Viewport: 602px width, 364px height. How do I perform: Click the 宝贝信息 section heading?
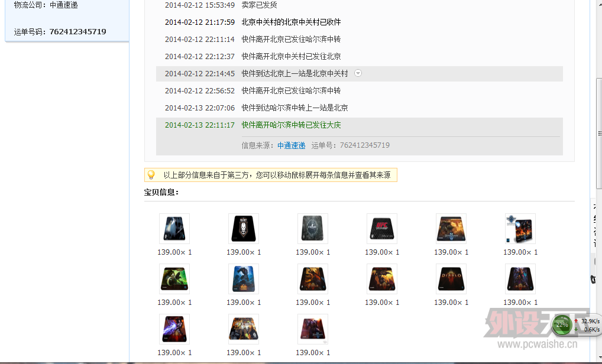pos(161,192)
